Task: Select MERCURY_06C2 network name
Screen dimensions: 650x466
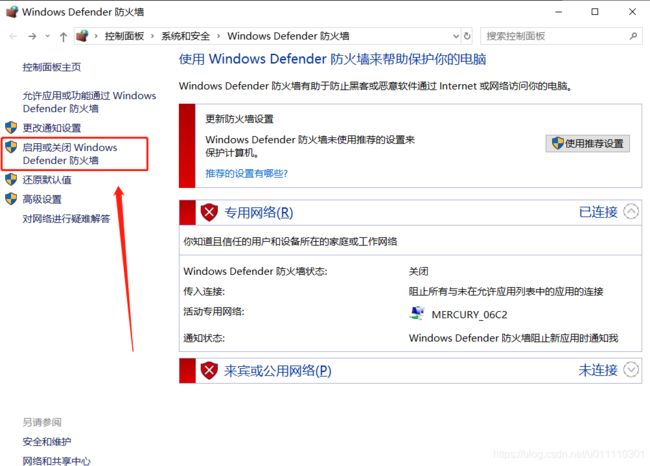Action: (469, 315)
